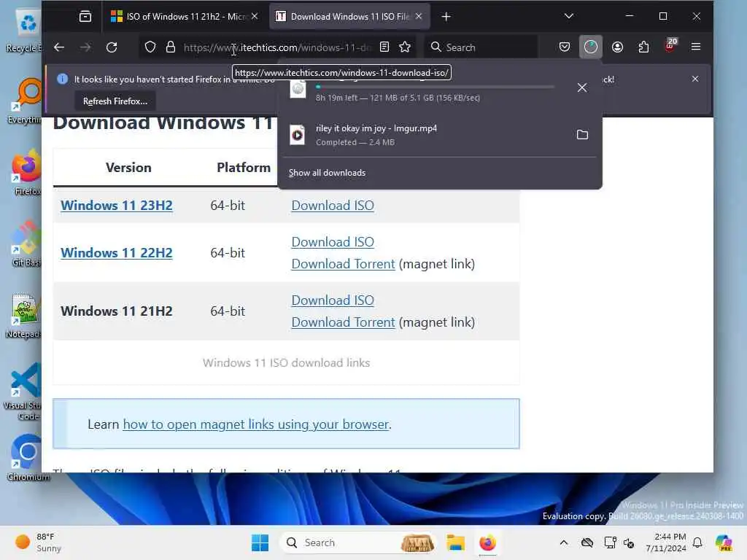
Task: Show riley it okay im joy file in folder
Action: [582, 135]
